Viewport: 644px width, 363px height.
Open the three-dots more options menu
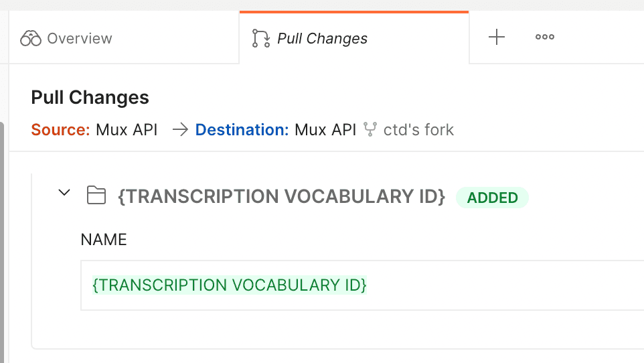(x=544, y=38)
